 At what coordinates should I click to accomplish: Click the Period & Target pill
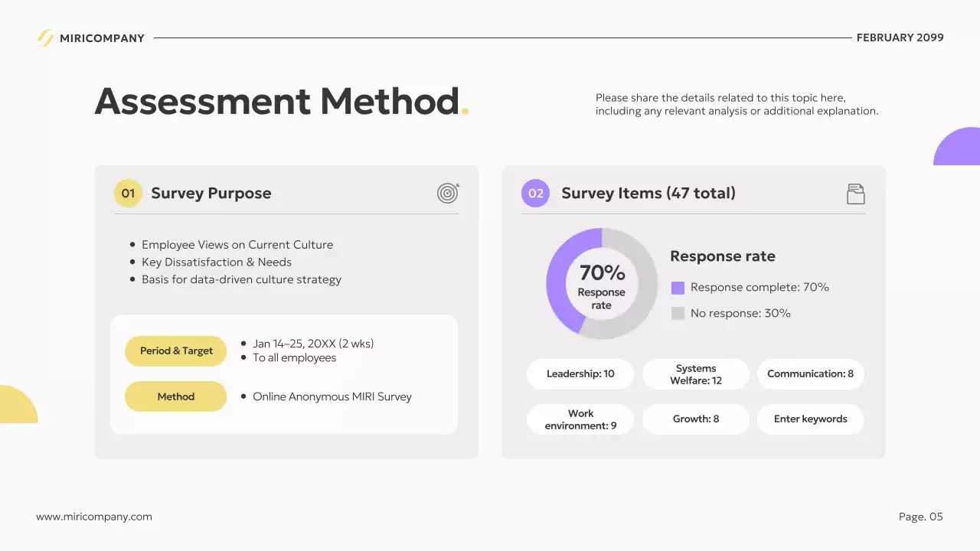(176, 350)
